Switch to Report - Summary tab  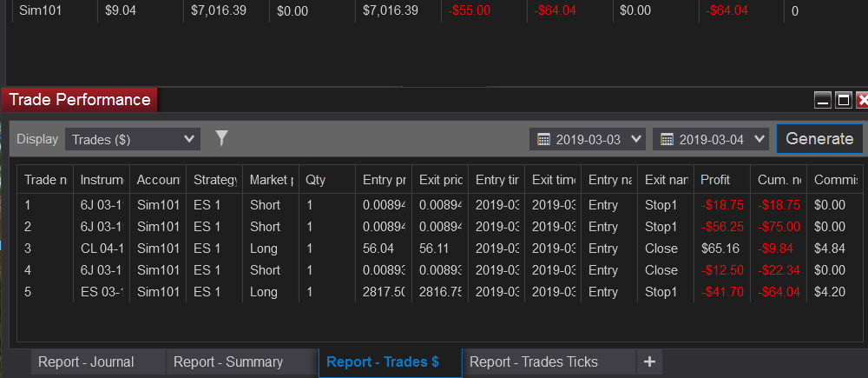(x=228, y=362)
